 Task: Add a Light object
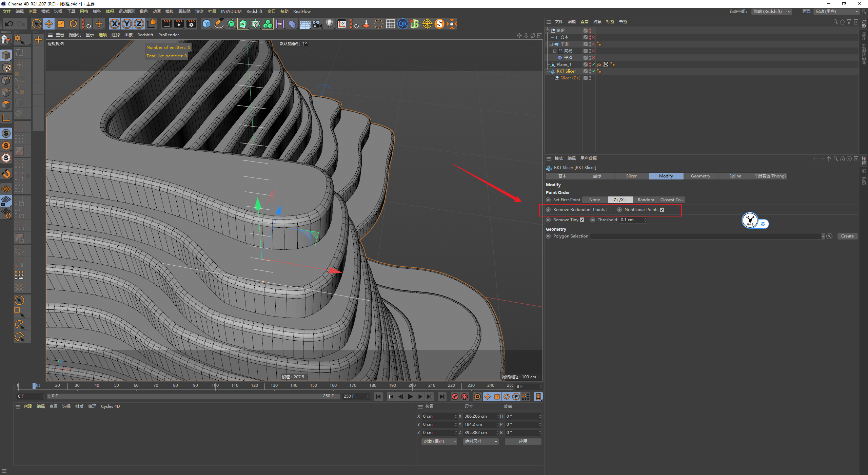tap(329, 24)
